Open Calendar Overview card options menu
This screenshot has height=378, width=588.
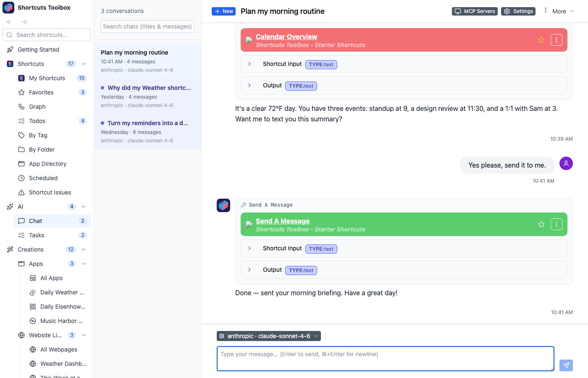tap(556, 40)
